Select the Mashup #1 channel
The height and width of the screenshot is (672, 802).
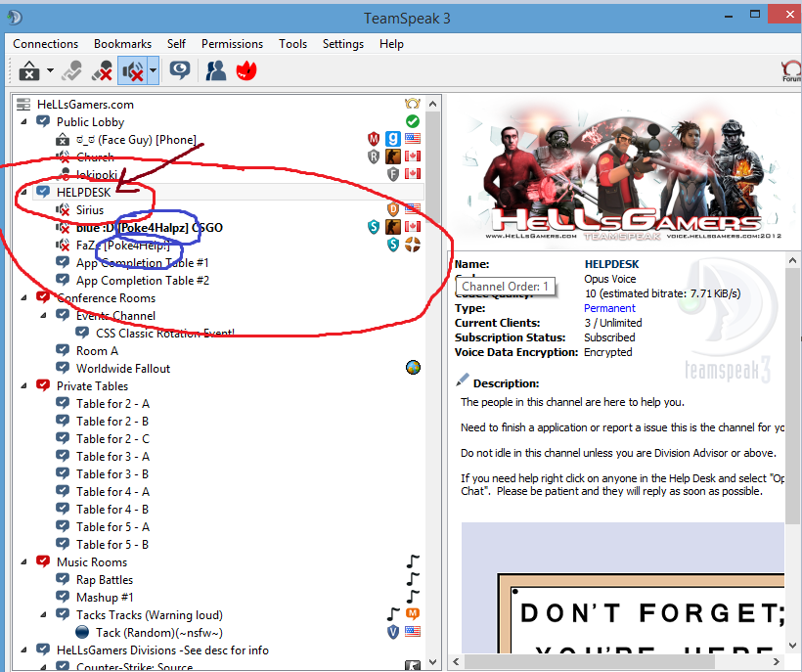coord(105,598)
